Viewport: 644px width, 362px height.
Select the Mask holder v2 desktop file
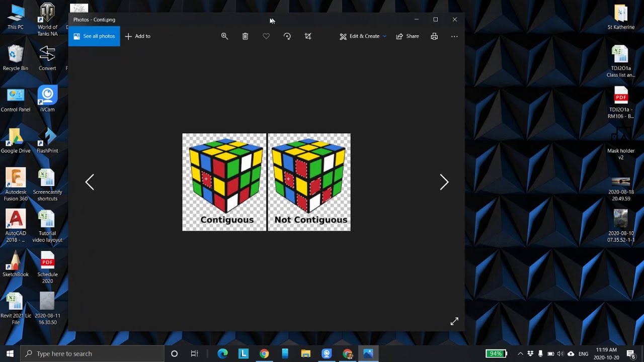(621, 144)
